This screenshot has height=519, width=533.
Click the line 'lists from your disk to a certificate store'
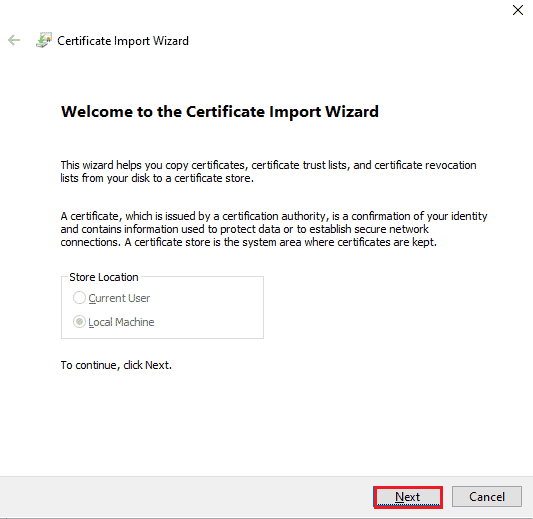click(x=157, y=178)
